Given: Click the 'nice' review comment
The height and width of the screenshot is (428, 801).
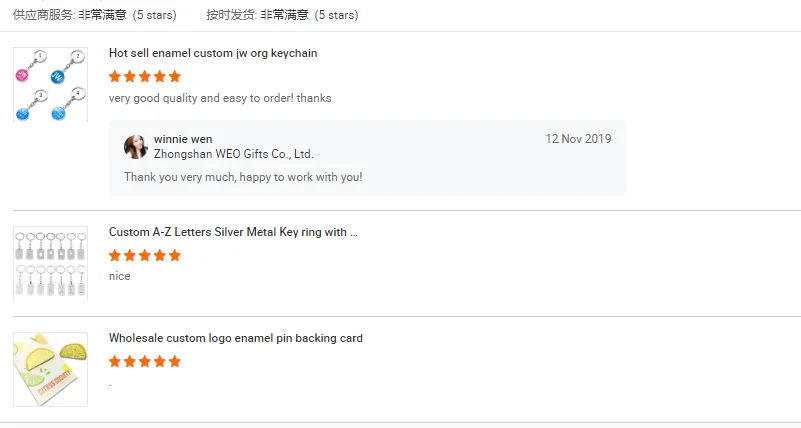Looking at the screenshot, I should click(120, 276).
